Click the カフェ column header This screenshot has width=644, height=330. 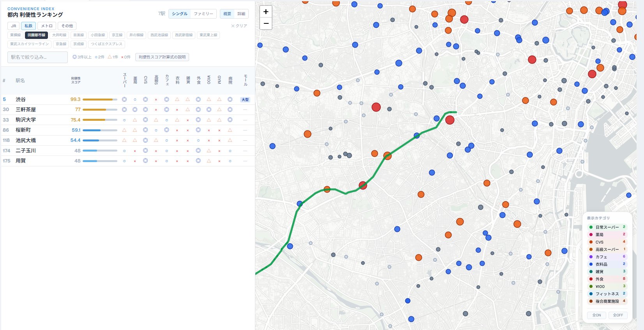click(167, 80)
